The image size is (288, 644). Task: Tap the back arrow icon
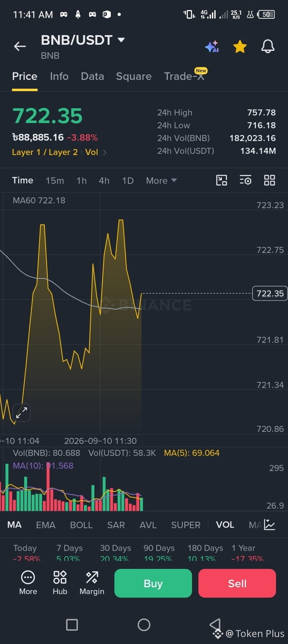click(20, 46)
